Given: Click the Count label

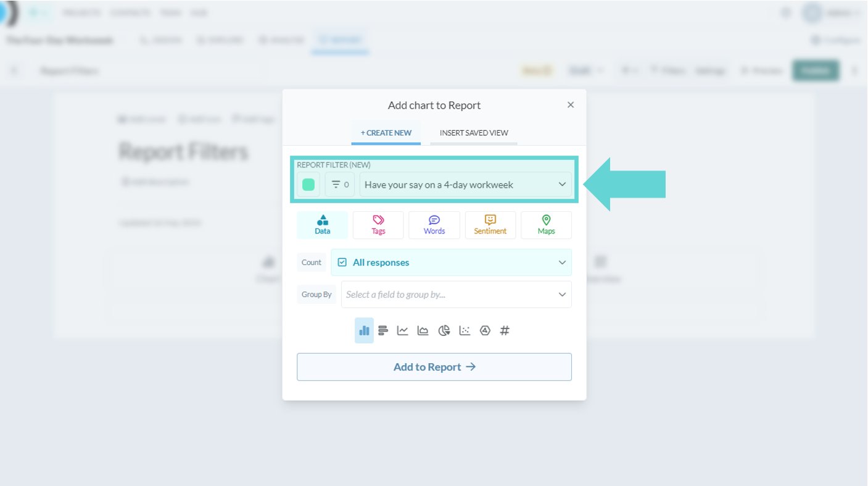Looking at the screenshot, I should point(312,262).
